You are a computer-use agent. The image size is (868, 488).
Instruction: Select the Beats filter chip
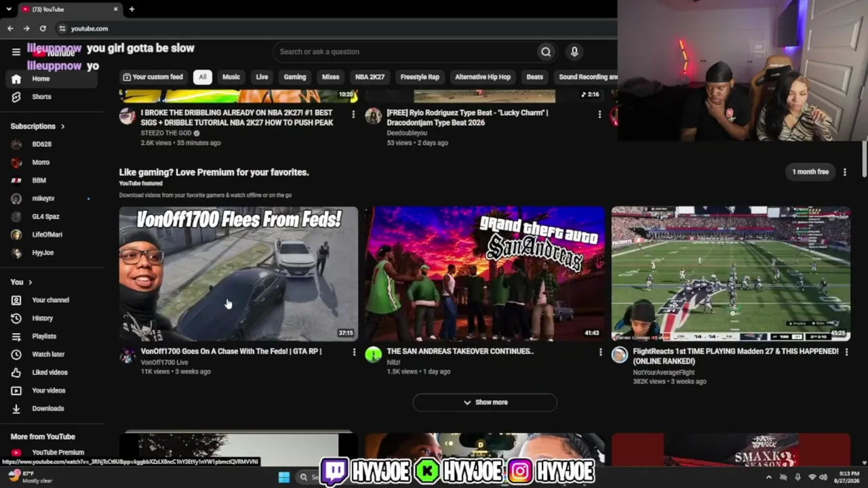(x=535, y=77)
